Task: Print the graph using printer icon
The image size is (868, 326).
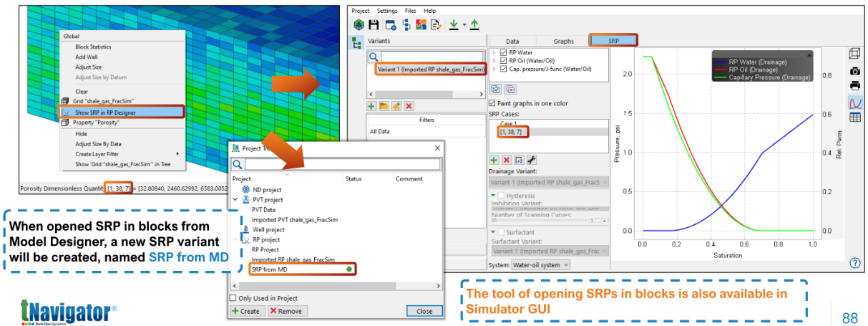Action: [x=854, y=86]
